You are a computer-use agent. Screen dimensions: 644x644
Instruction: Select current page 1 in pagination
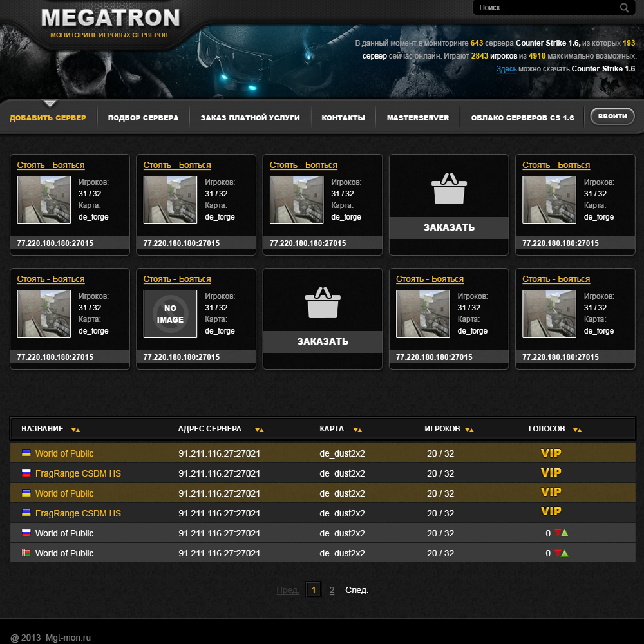(x=314, y=590)
